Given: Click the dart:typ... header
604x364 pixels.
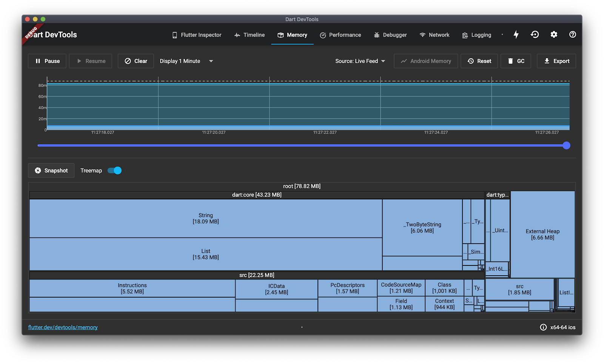Looking at the screenshot, I should tap(498, 195).
